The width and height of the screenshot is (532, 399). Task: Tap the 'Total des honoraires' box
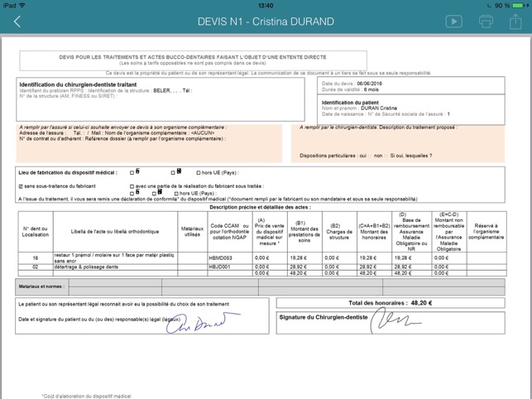coord(391,303)
